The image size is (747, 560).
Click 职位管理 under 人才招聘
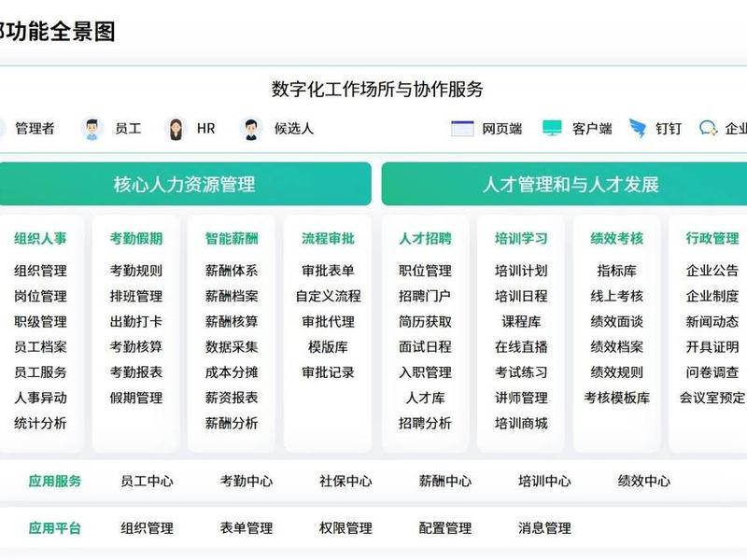[425, 271]
